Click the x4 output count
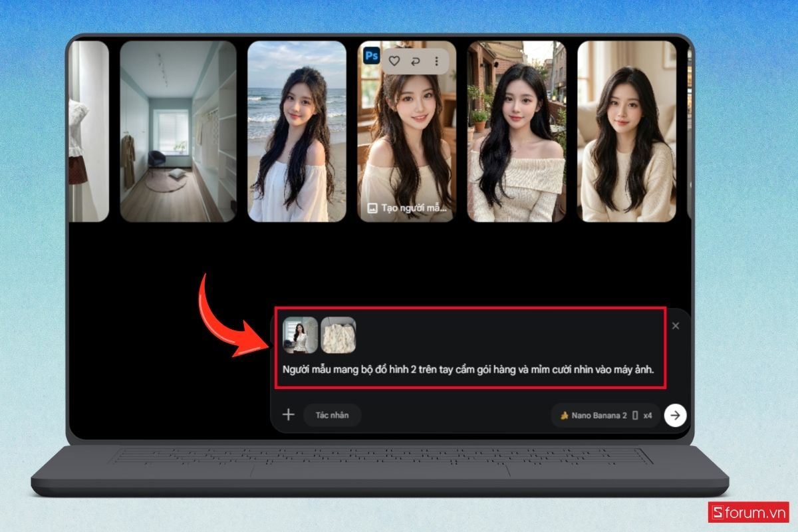This screenshot has height=532, width=798. coord(648,416)
